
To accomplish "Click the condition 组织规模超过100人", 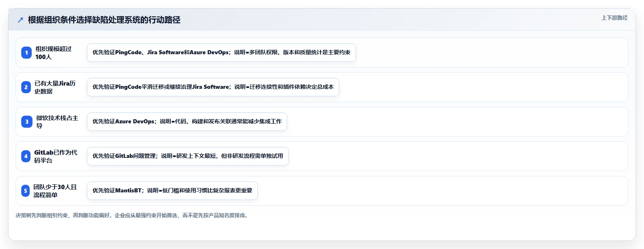I will click(x=53, y=53).
